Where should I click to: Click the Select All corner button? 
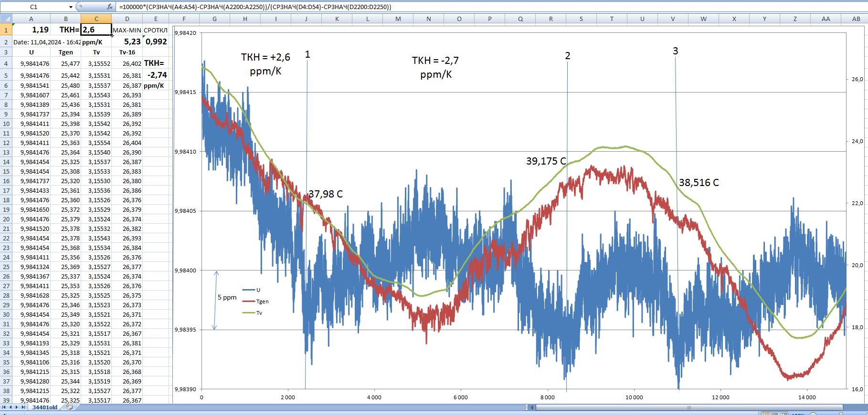click(6, 19)
